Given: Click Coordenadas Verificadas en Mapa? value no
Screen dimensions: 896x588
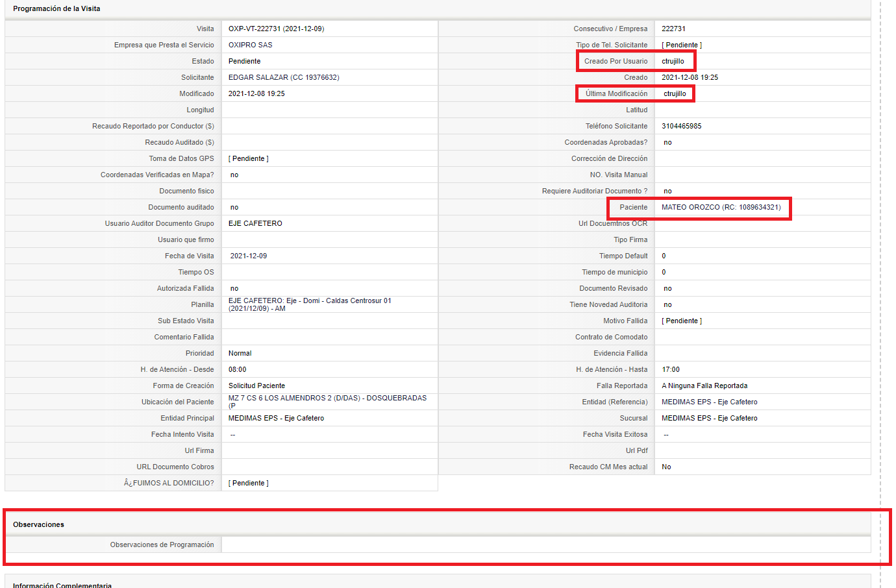Looking at the screenshot, I should [x=234, y=175].
